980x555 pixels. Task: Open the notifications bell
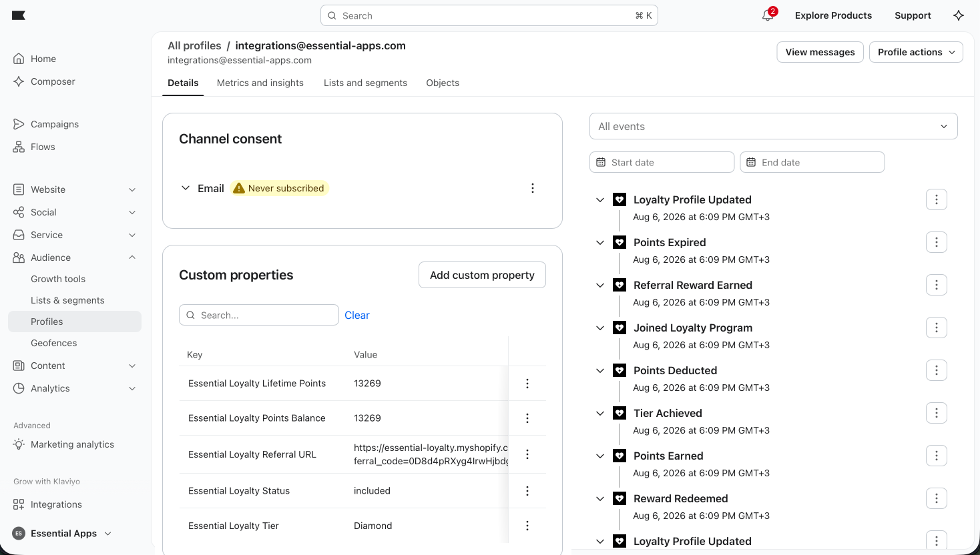768,15
